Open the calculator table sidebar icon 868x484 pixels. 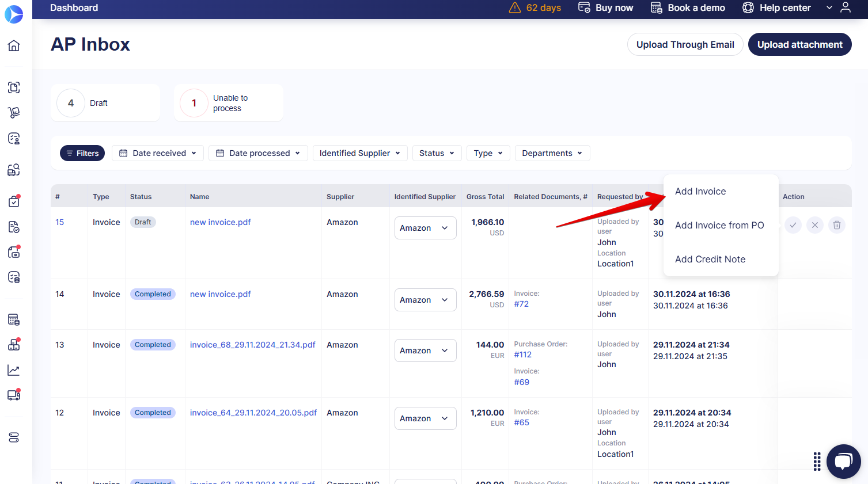(x=14, y=319)
